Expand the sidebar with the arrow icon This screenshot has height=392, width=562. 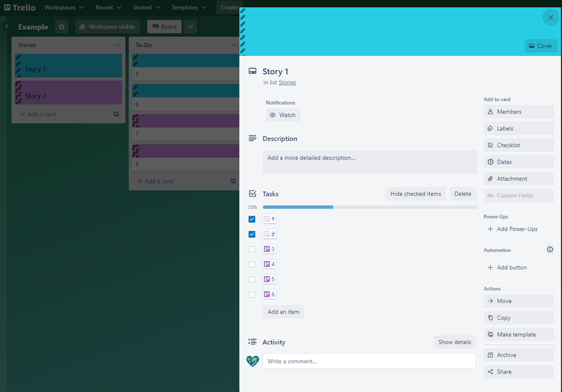coord(6,26)
